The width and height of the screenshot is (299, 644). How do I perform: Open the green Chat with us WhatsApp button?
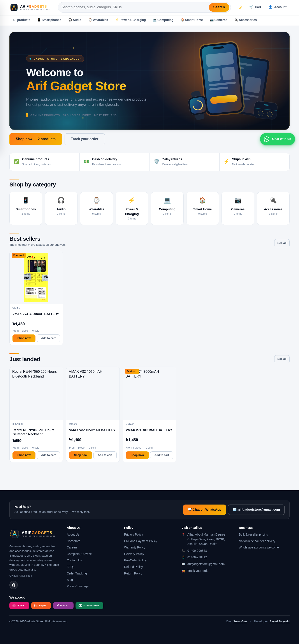(x=278, y=139)
